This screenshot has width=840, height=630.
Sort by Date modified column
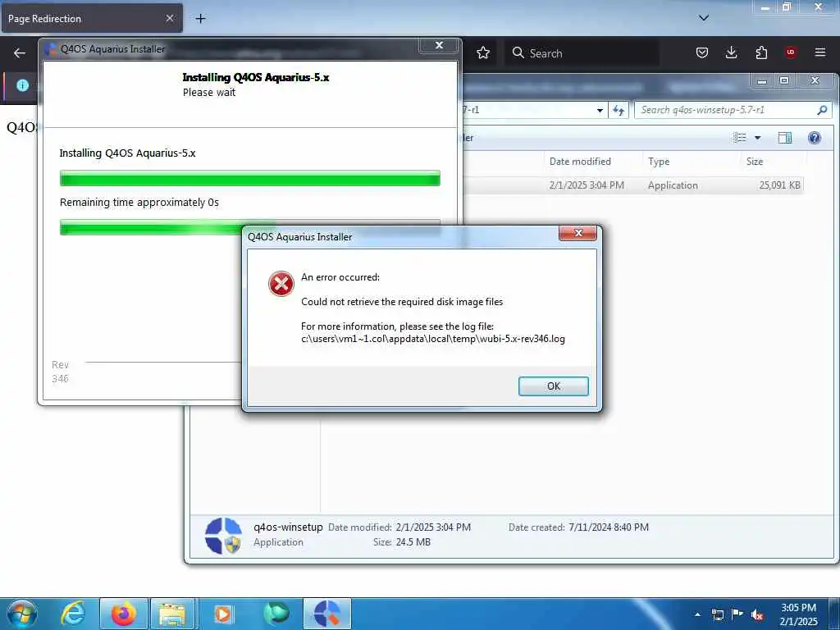(x=592, y=162)
